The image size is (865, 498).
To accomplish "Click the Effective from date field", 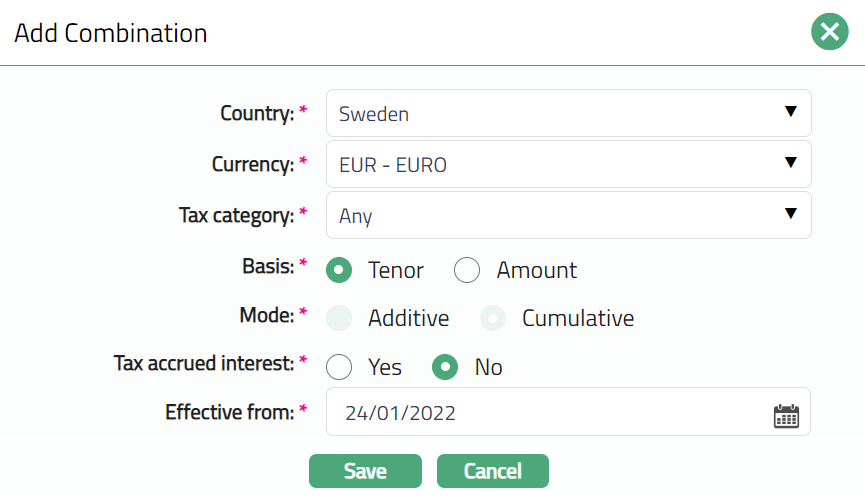I will [548, 413].
